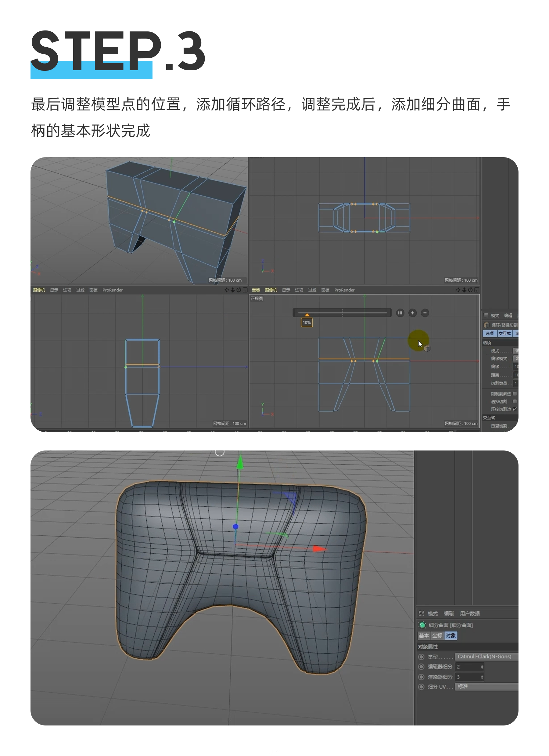Select the 交互式 tab in the loop-cut panel
The image size is (549, 756).
coord(504,333)
